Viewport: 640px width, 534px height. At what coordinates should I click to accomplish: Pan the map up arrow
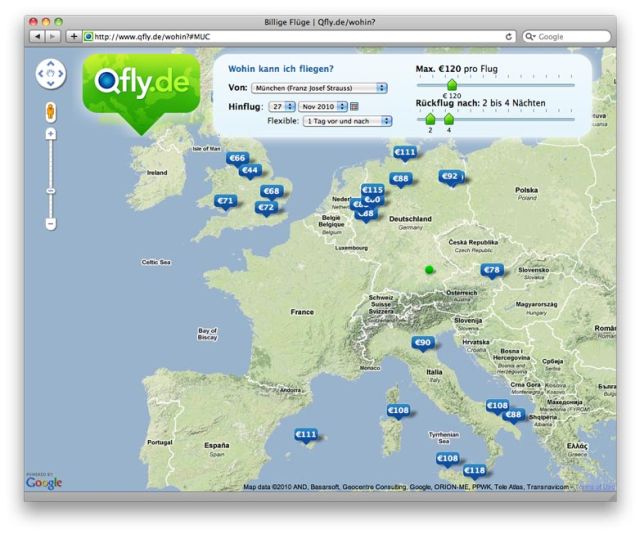tap(51, 64)
